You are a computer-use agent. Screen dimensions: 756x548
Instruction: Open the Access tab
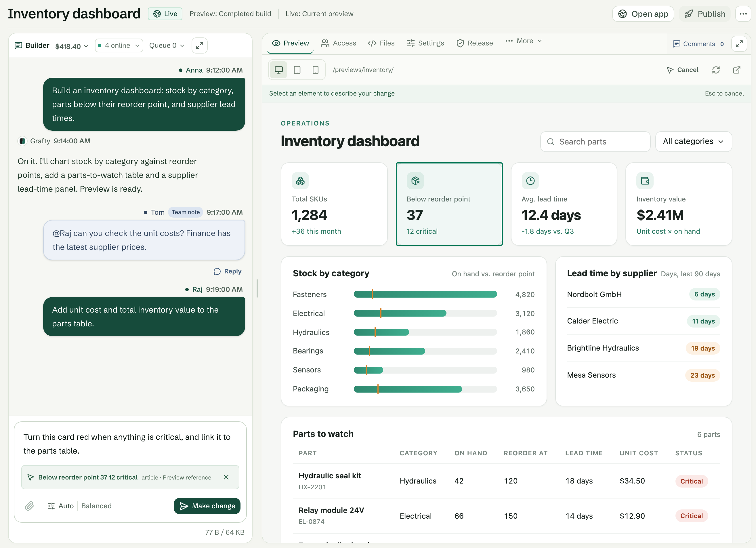338,43
